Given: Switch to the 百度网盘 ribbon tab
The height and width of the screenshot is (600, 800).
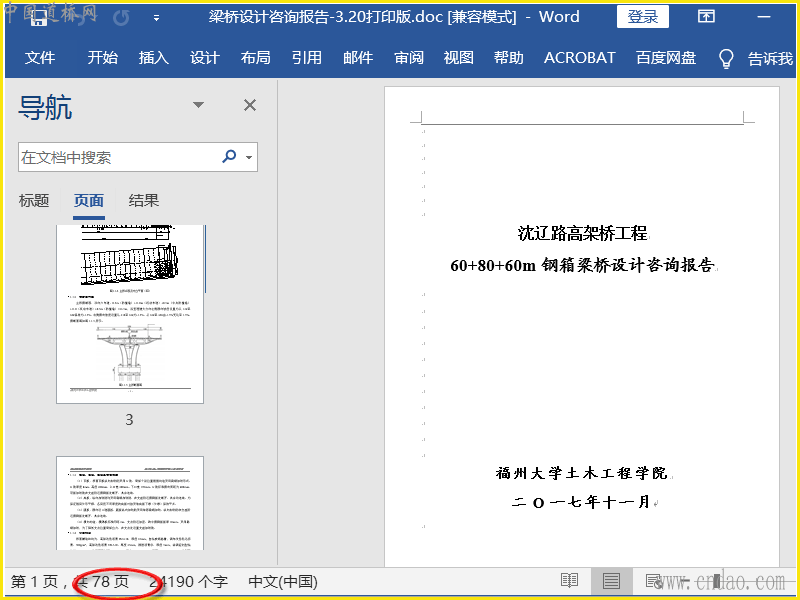Looking at the screenshot, I should click(666, 58).
